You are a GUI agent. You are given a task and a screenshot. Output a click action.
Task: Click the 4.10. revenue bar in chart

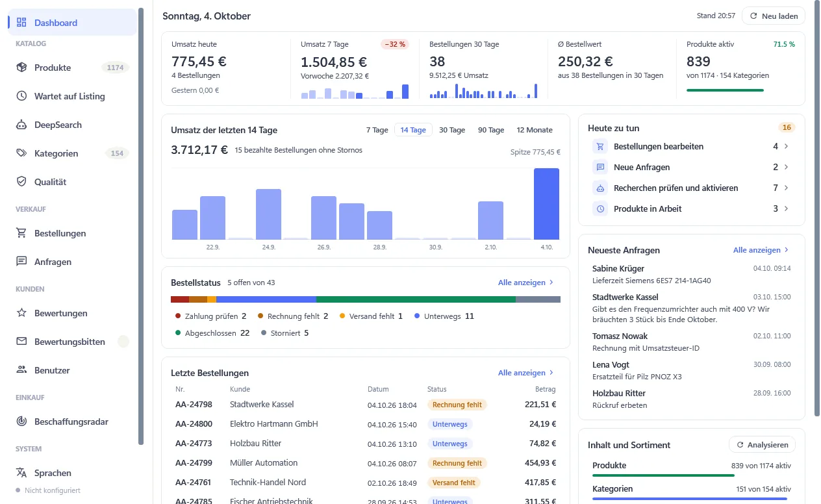(546, 204)
